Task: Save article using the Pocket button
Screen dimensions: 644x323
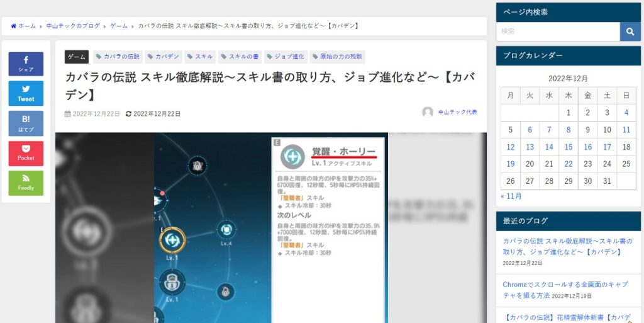Action: click(x=26, y=153)
